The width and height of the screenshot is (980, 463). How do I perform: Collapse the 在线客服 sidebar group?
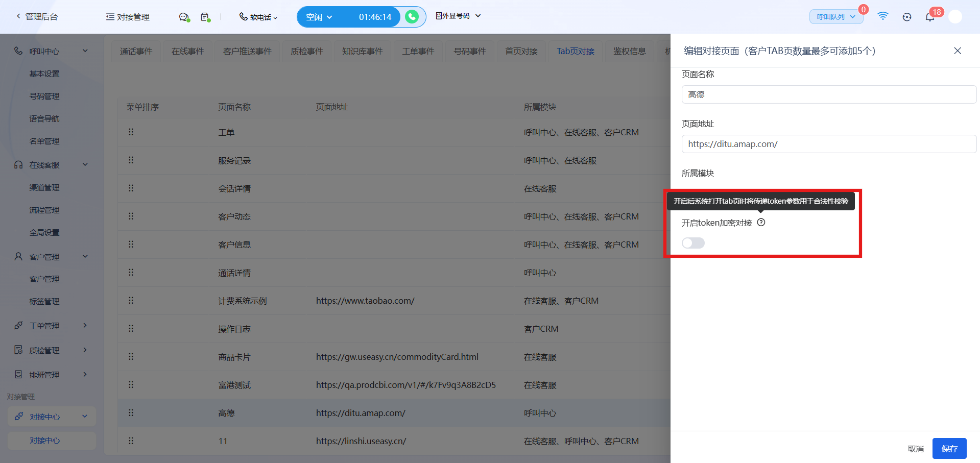coord(85,164)
